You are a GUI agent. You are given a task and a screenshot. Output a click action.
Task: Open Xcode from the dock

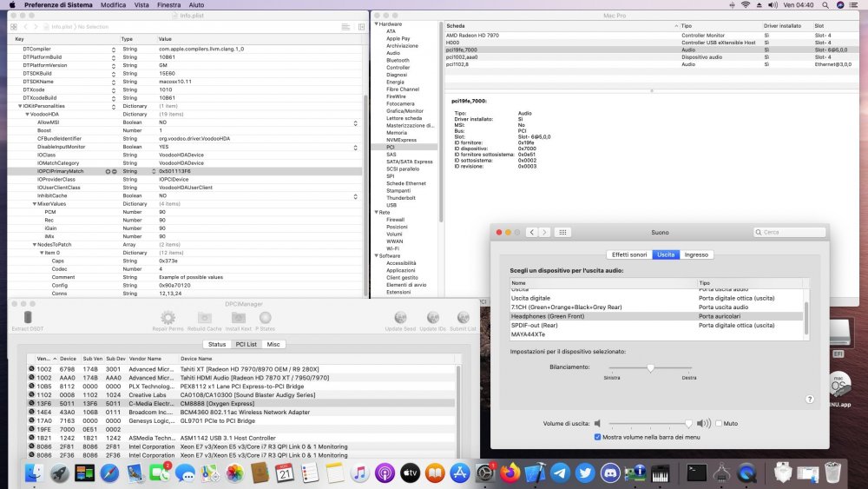[x=535, y=473]
